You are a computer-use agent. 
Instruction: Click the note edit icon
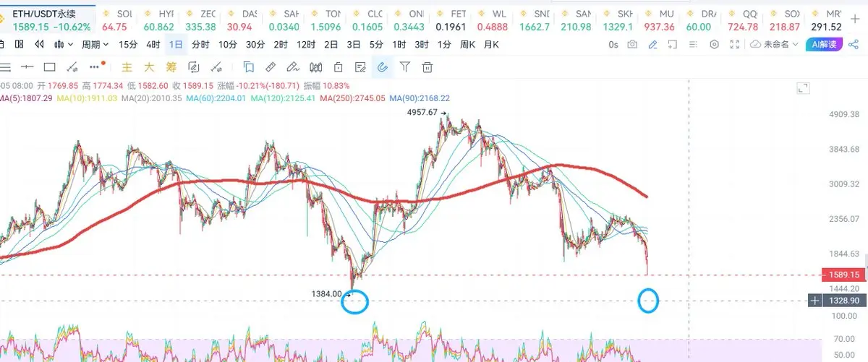tap(360, 68)
